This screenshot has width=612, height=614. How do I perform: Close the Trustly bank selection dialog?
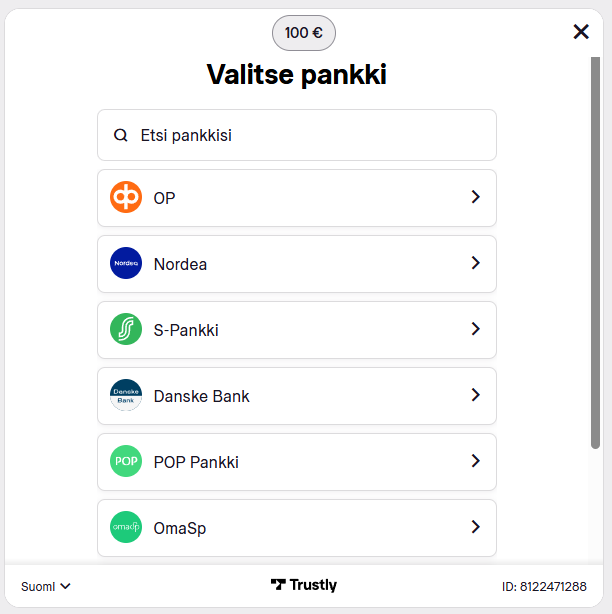coord(581,32)
